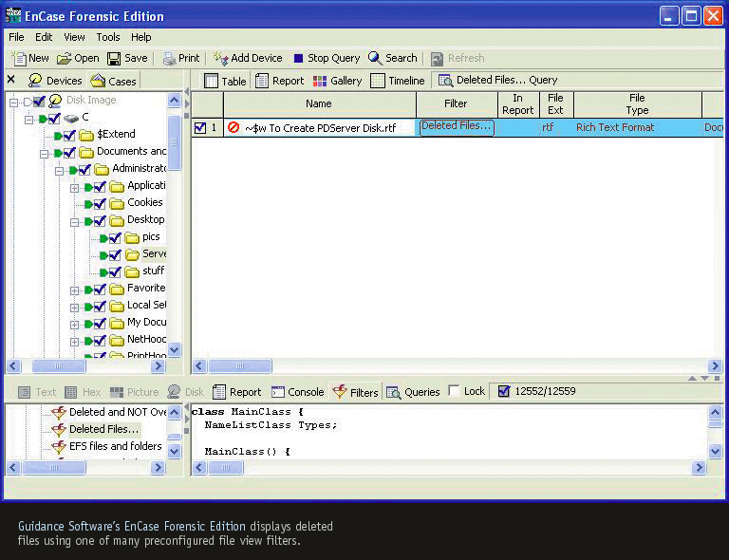Click the Deleted Files filter cell
This screenshot has height=560, width=729.
(x=457, y=127)
